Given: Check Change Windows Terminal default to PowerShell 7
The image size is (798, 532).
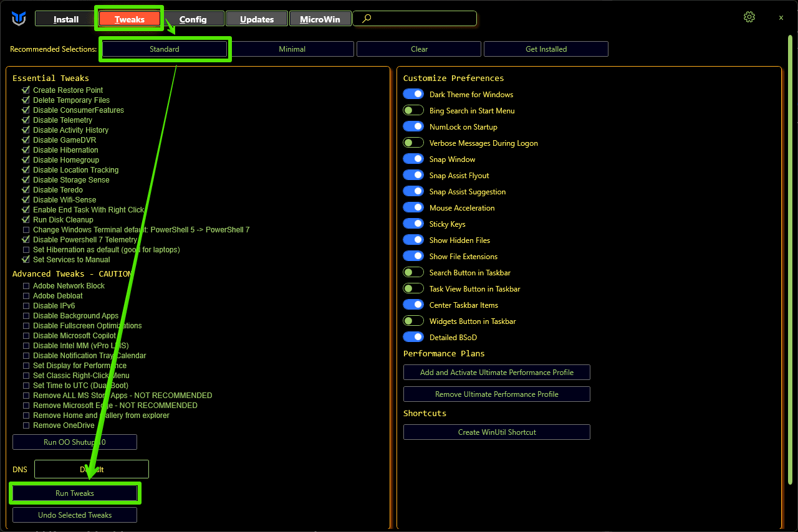Looking at the screenshot, I should (26, 230).
